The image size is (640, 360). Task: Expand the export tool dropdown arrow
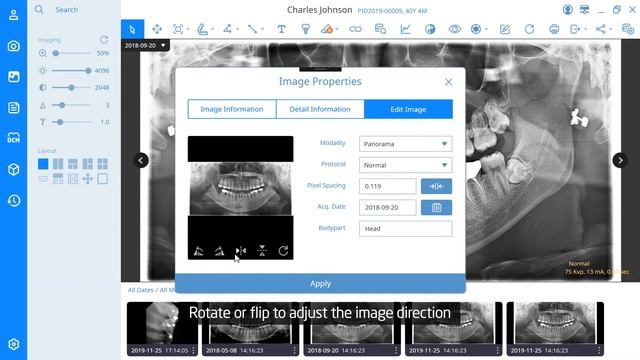click(x=586, y=29)
